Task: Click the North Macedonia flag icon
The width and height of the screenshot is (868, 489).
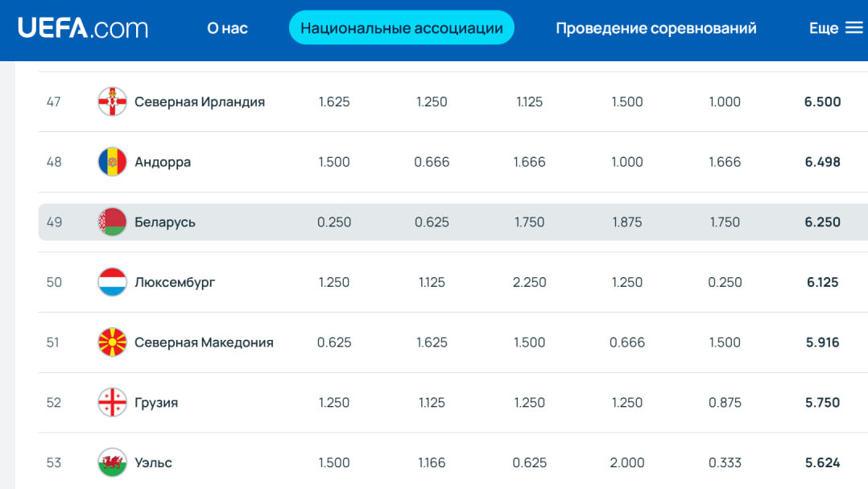Action: coord(113,342)
